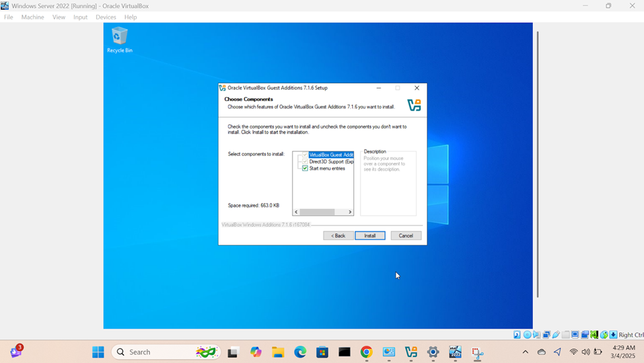Open the Devices menu
The image size is (644, 363).
point(106,17)
